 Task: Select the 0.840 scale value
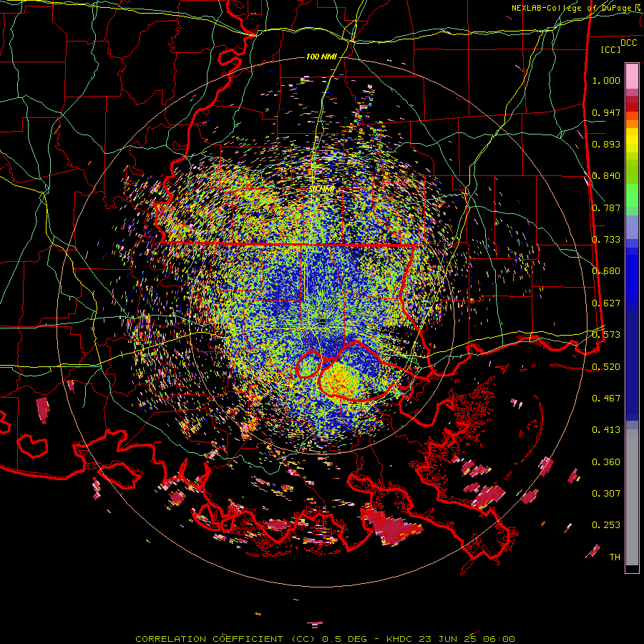point(606,176)
